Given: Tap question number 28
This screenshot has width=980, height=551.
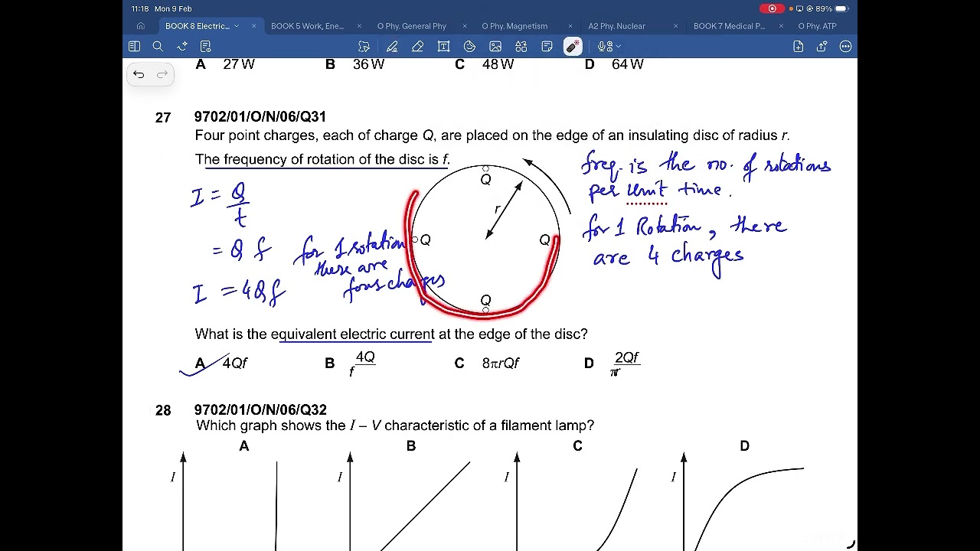Looking at the screenshot, I should point(163,411).
